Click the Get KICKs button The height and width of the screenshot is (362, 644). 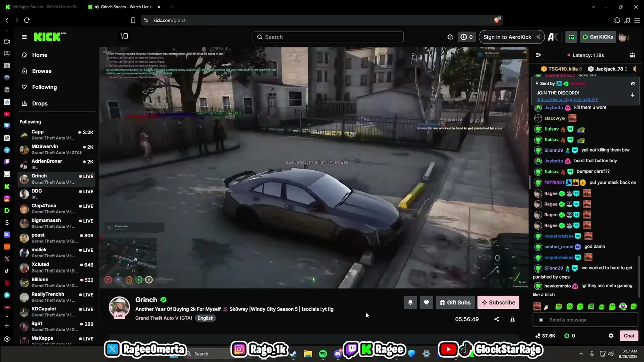[598, 37]
